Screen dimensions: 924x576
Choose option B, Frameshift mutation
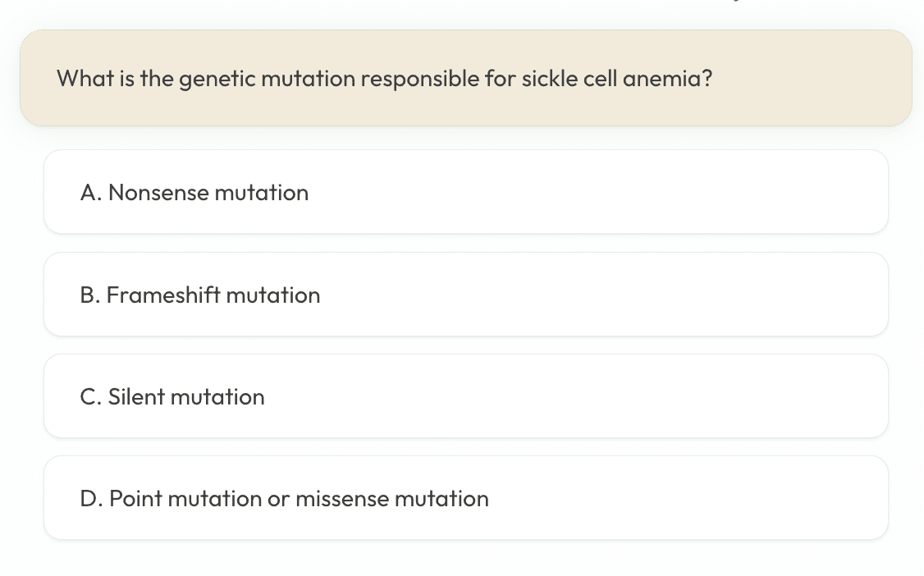[465, 295]
